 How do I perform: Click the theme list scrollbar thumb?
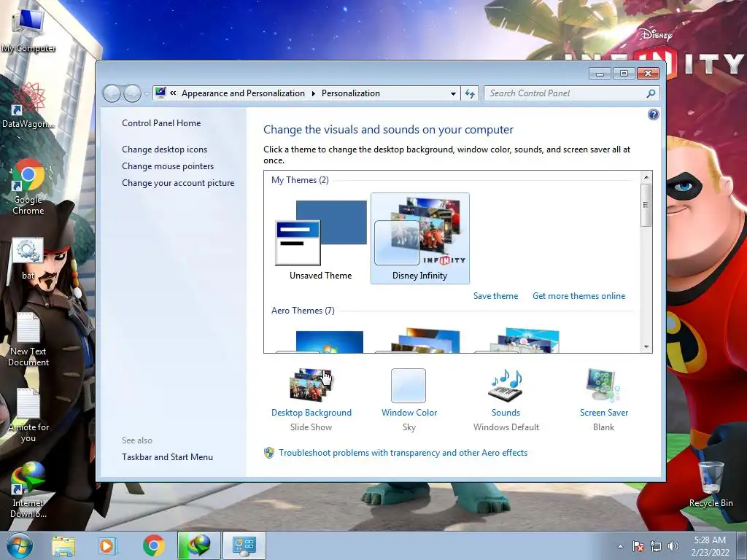tap(646, 205)
